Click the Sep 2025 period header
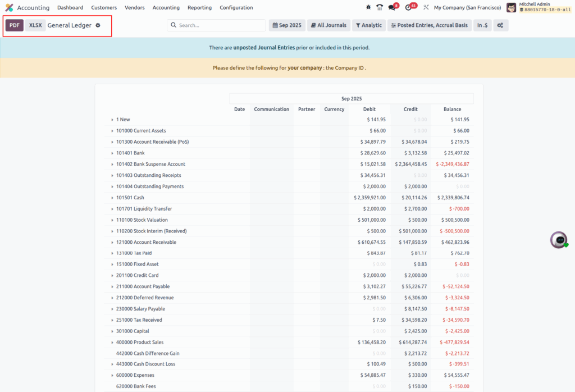575x392 pixels. click(352, 99)
